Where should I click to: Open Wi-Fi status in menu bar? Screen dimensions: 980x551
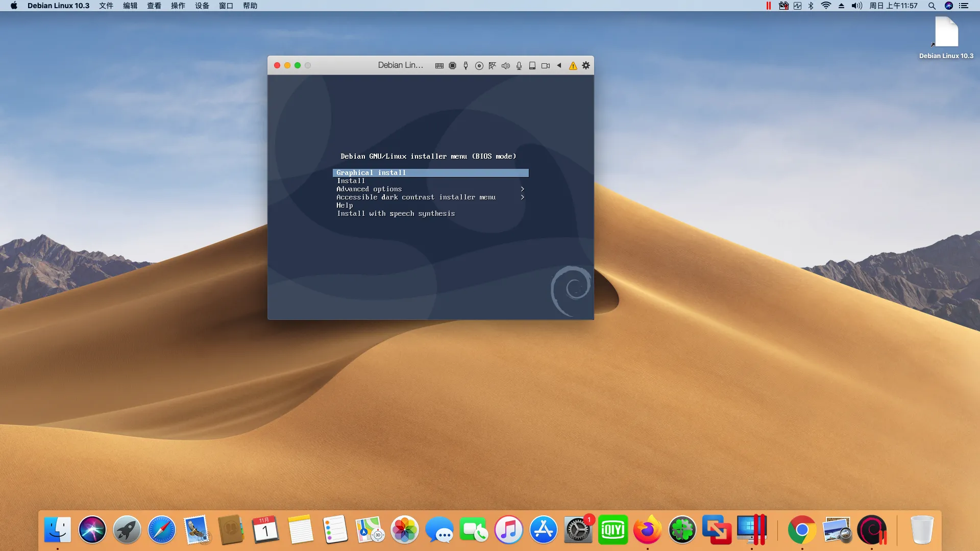[826, 6]
